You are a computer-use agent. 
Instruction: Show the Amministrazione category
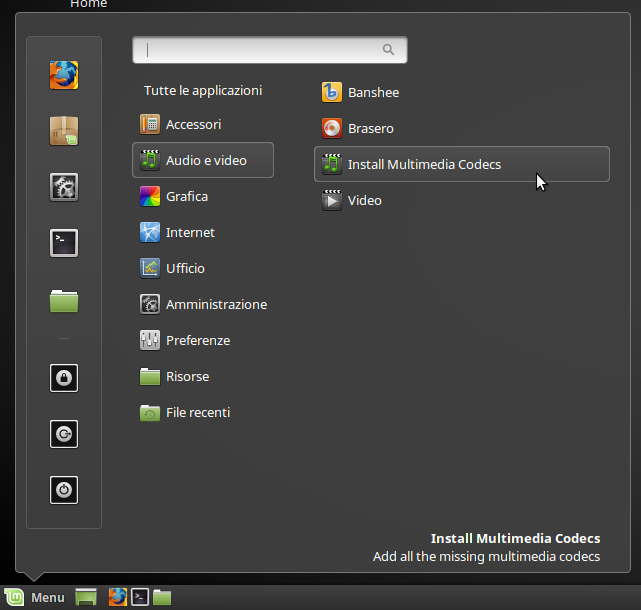coord(216,305)
